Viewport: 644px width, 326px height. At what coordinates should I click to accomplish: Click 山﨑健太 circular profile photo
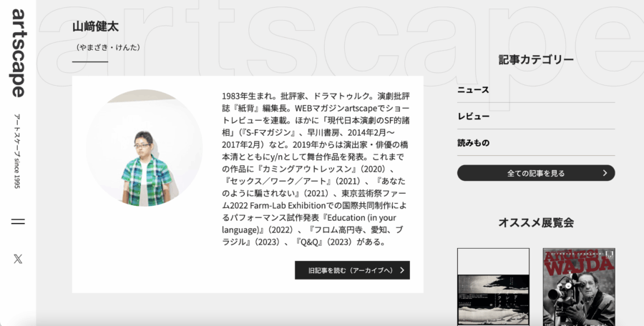[144, 148]
